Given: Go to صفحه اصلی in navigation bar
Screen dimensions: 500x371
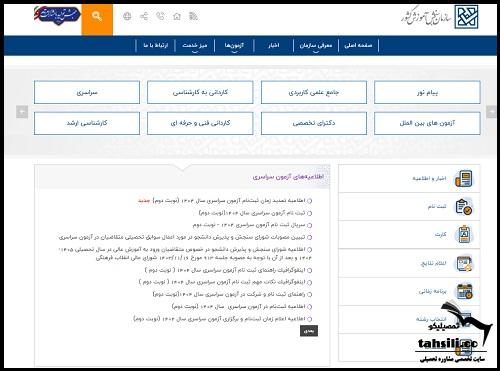Looking at the screenshot, I should 358,45.
